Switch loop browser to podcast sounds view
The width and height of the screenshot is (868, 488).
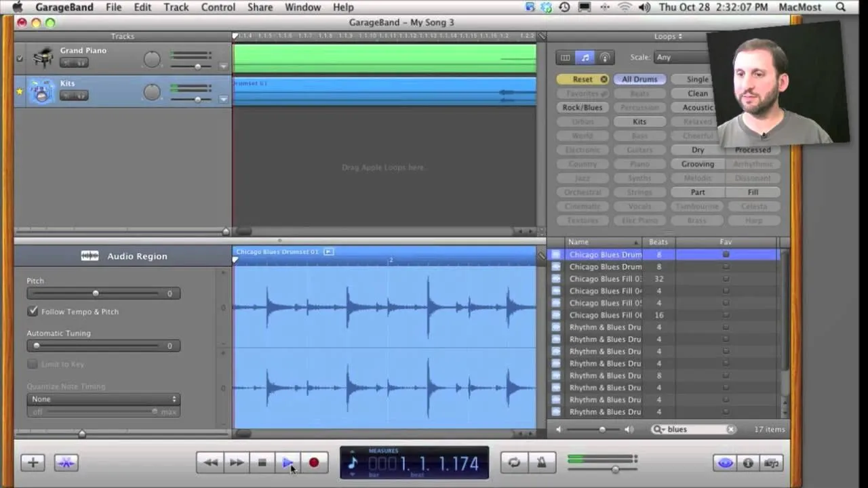point(605,58)
